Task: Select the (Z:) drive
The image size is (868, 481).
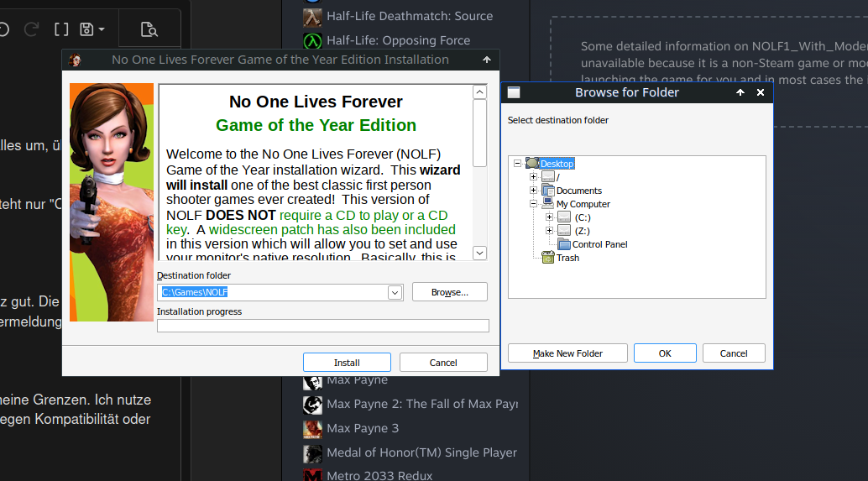Action: coord(583,231)
